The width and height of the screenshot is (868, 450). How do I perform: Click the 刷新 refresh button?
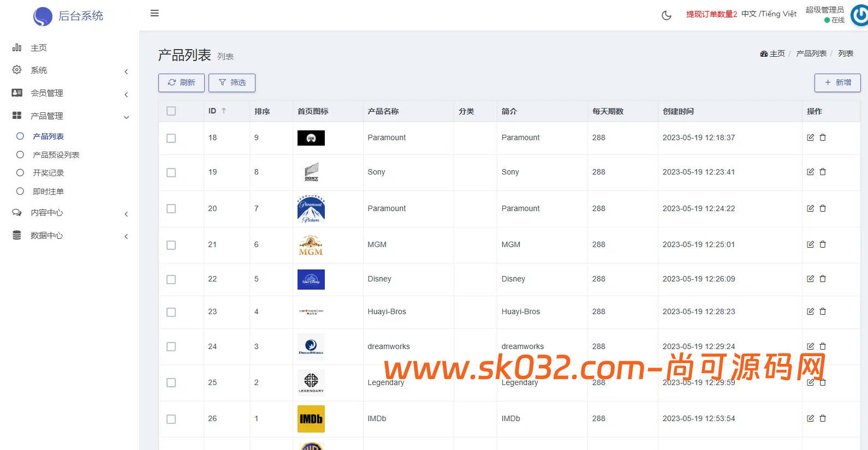[x=181, y=83]
